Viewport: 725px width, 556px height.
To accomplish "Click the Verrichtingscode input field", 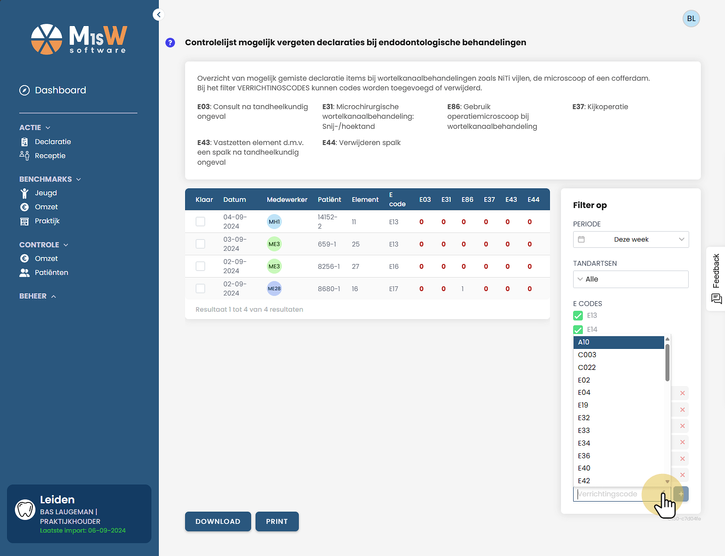I will click(x=622, y=494).
